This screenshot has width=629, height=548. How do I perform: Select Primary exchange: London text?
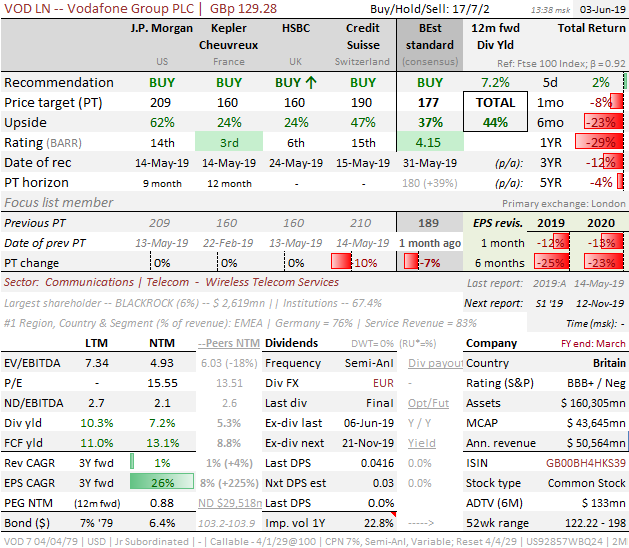(564, 204)
